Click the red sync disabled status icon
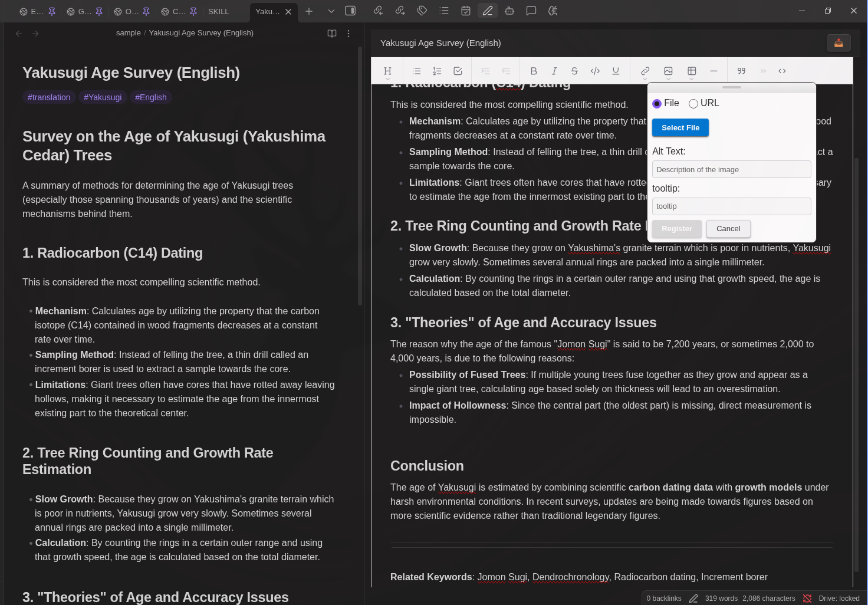This screenshot has height=605, width=868. coord(807,599)
